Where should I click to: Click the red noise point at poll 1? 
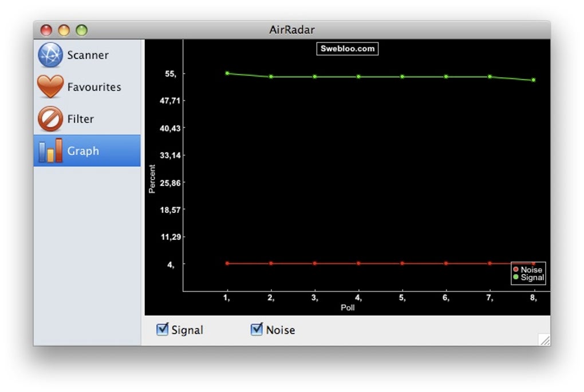click(x=227, y=263)
